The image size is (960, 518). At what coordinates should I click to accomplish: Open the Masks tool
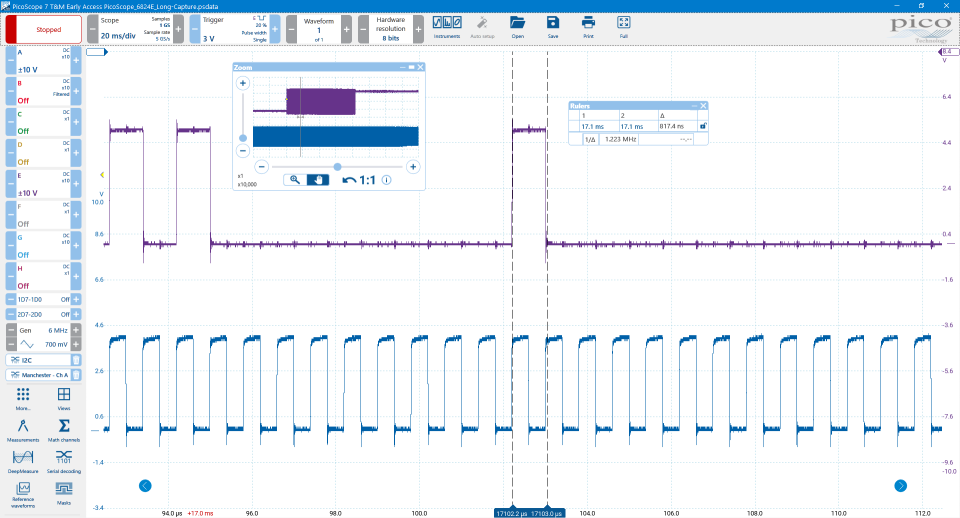64,491
